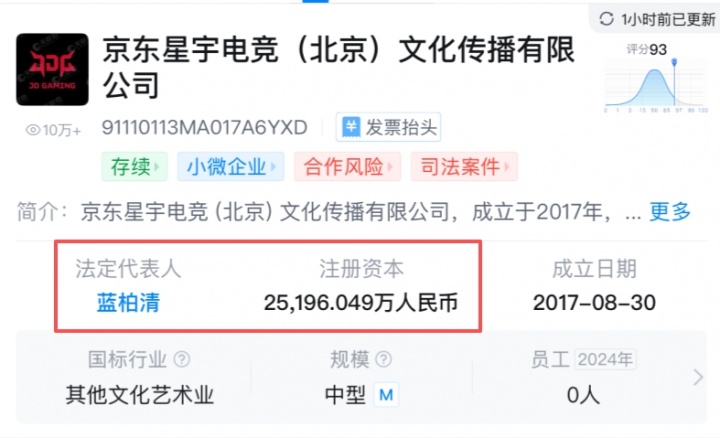The width and height of the screenshot is (720, 438).
Task: Click the 评分93 score label
Action: (647, 49)
